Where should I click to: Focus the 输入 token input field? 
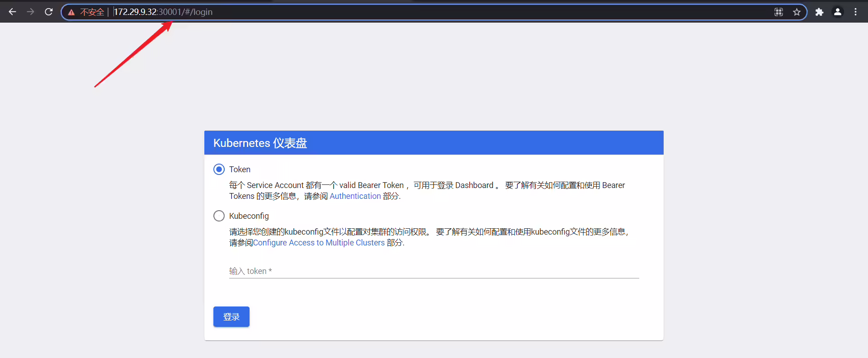pos(434,271)
